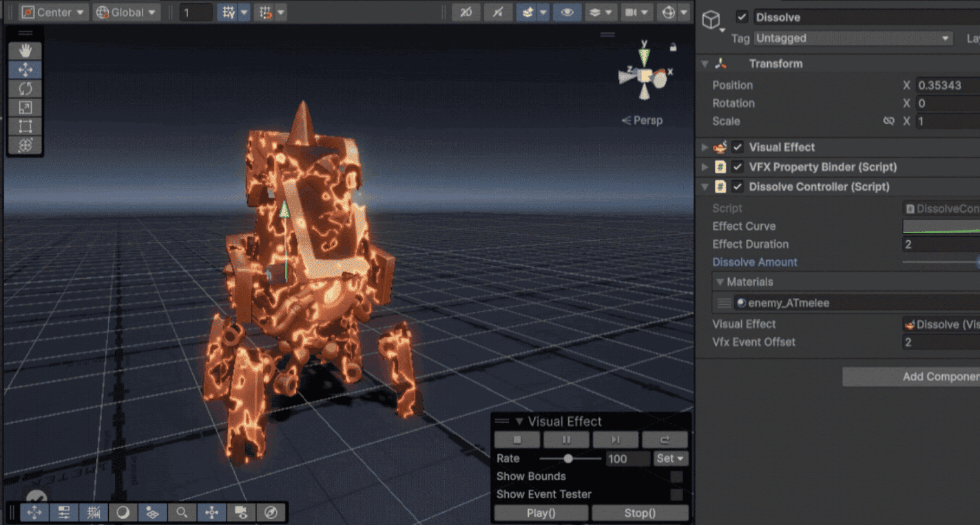980x525 pixels.
Task: Select the Hand view tool
Action: 25,51
